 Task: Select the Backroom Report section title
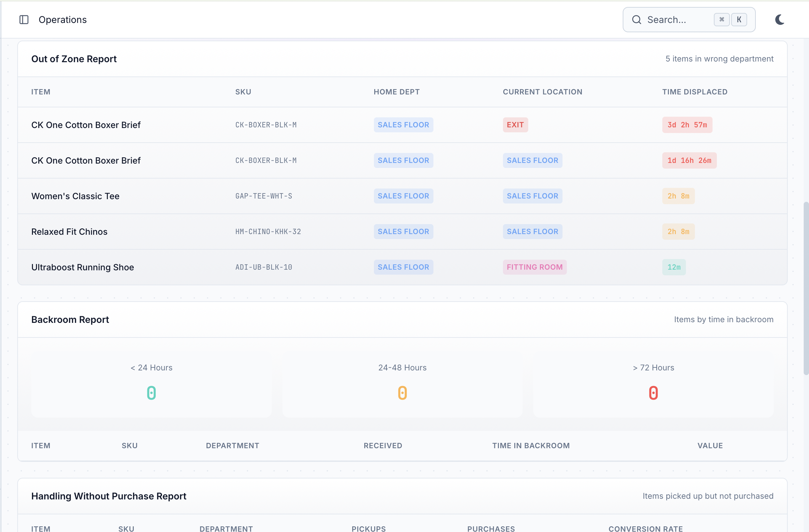(70, 319)
